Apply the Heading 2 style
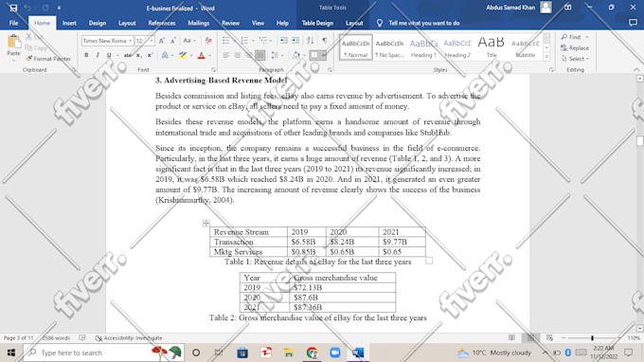Screen dimensions: 644x362 [457, 47]
